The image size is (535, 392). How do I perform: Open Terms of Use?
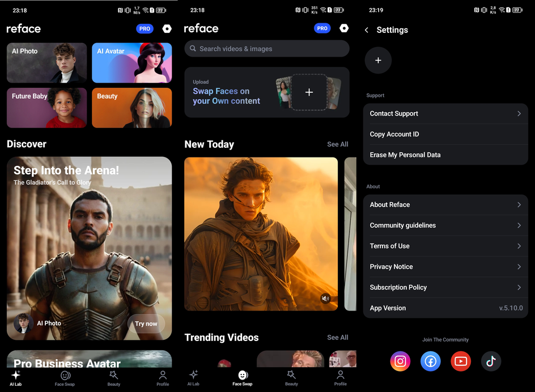(x=445, y=246)
